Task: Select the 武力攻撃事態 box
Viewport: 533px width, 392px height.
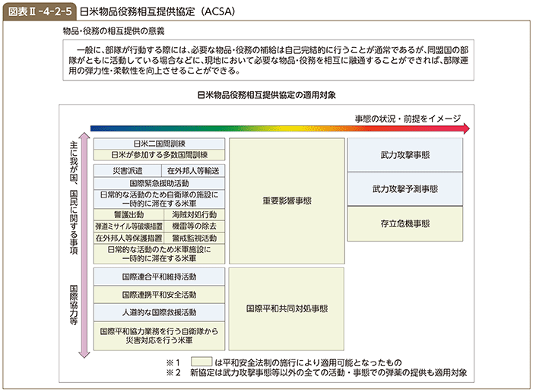Action: click(405, 155)
